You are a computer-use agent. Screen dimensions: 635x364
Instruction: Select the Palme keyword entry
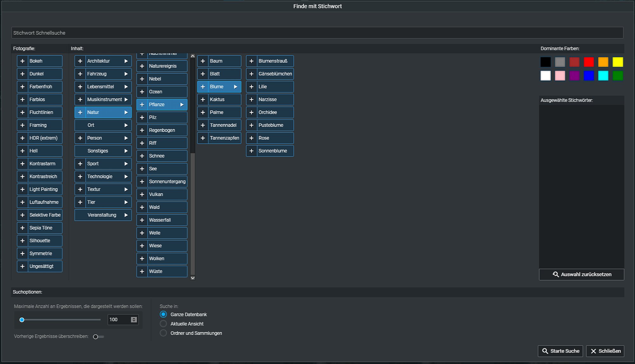(219, 112)
